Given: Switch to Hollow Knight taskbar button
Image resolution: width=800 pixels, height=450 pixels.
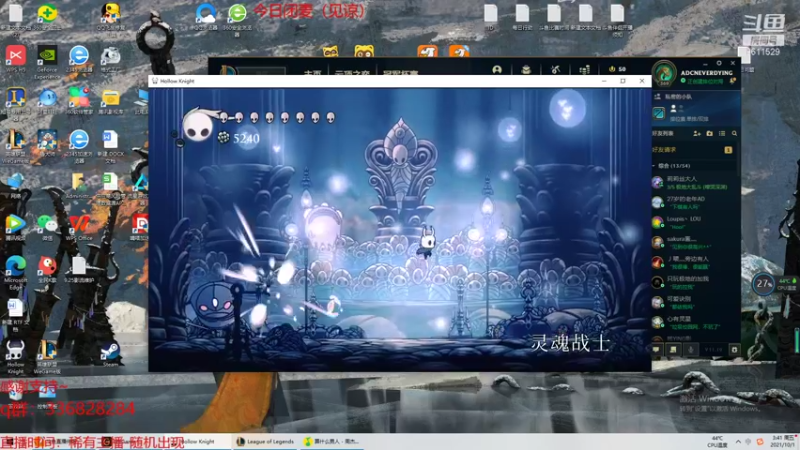Looking at the screenshot, I should 199,441.
